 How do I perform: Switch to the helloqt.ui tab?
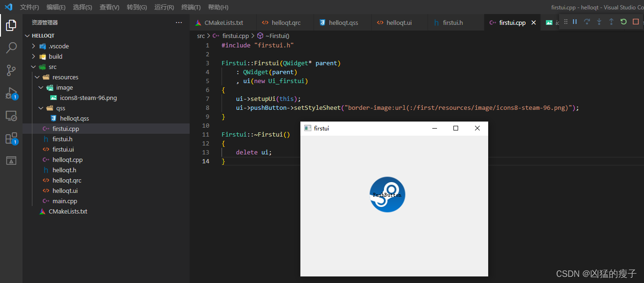[399, 23]
